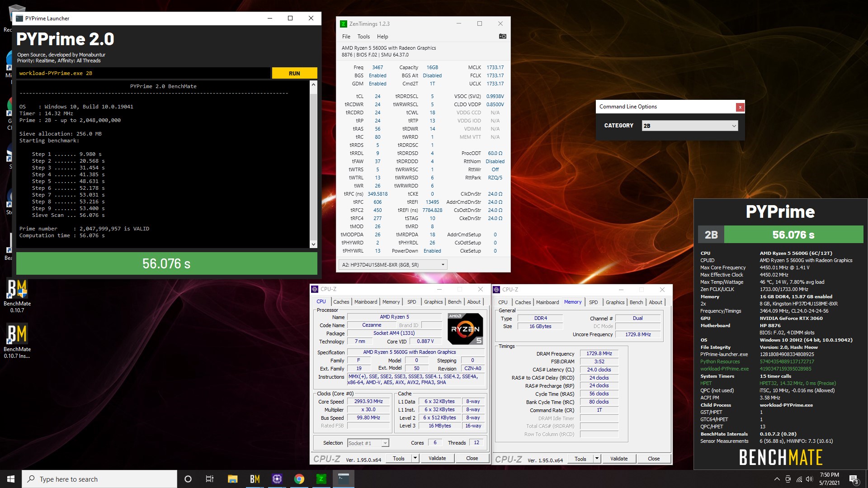Open Graphics tab in right CPU-Z
The image size is (868, 488).
click(x=615, y=302)
